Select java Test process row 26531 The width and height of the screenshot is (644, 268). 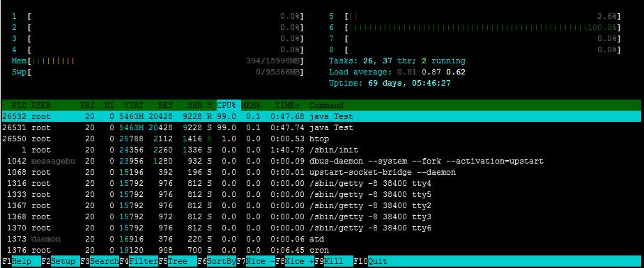click(321, 127)
